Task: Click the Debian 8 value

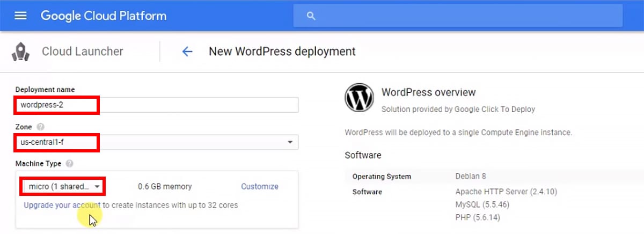Action: (471, 177)
